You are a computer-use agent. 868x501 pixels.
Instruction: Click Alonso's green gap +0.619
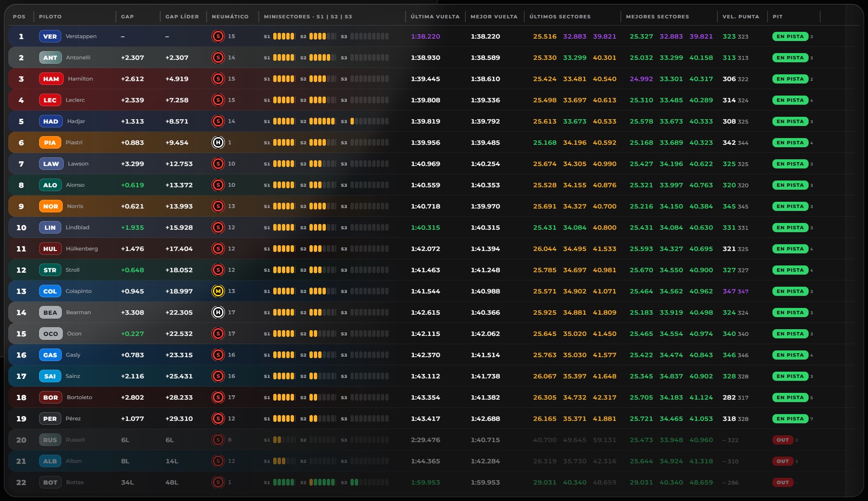(x=132, y=185)
